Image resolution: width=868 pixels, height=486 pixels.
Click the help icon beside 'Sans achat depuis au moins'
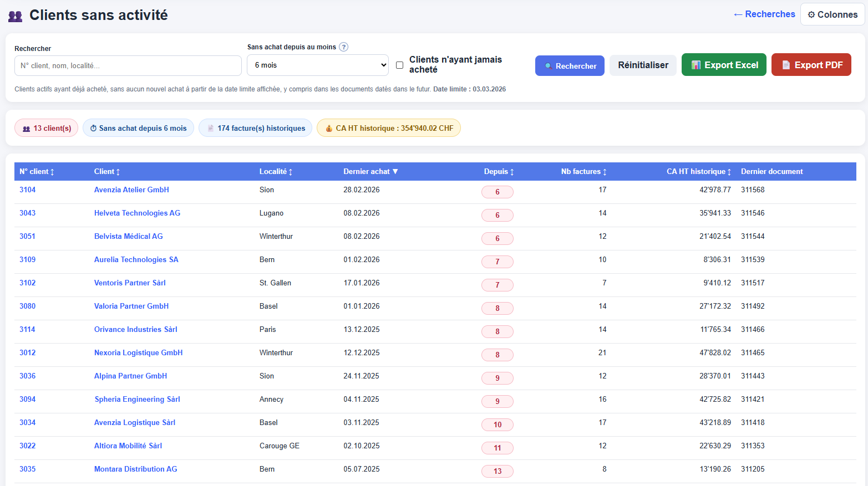point(344,47)
